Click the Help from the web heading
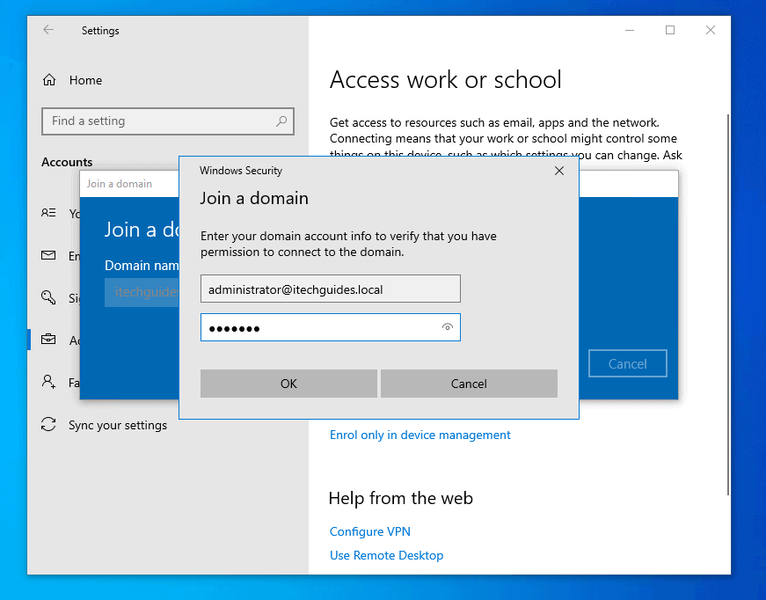The width and height of the screenshot is (766, 600). [x=401, y=498]
